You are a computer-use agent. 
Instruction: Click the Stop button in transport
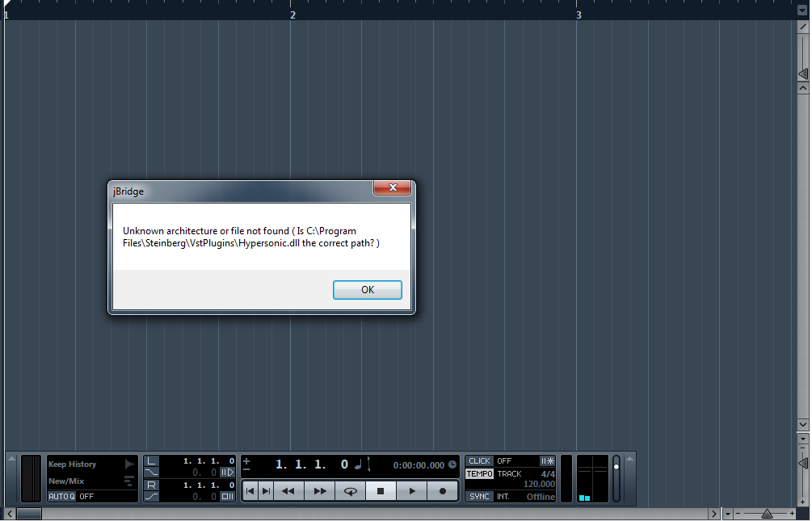click(381, 491)
